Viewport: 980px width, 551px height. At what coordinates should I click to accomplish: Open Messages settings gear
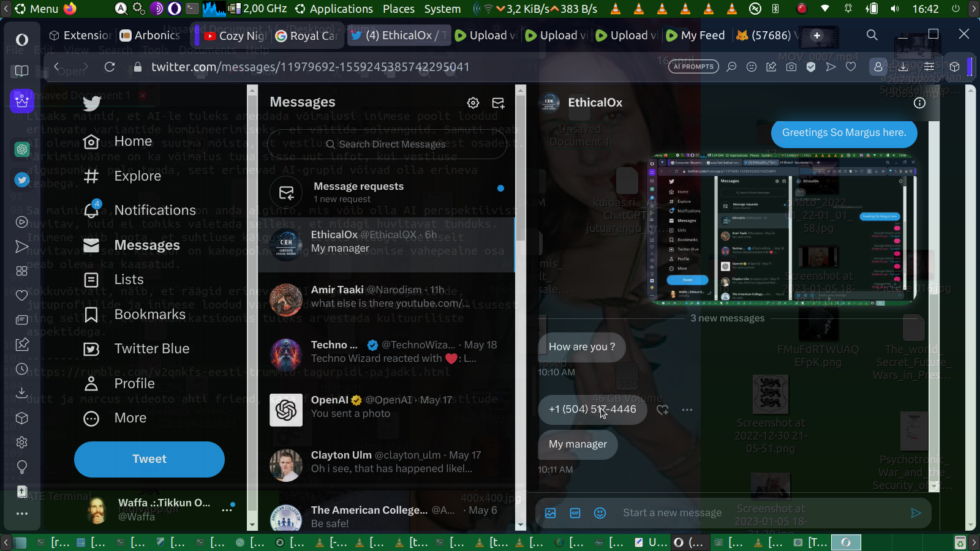point(473,103)
